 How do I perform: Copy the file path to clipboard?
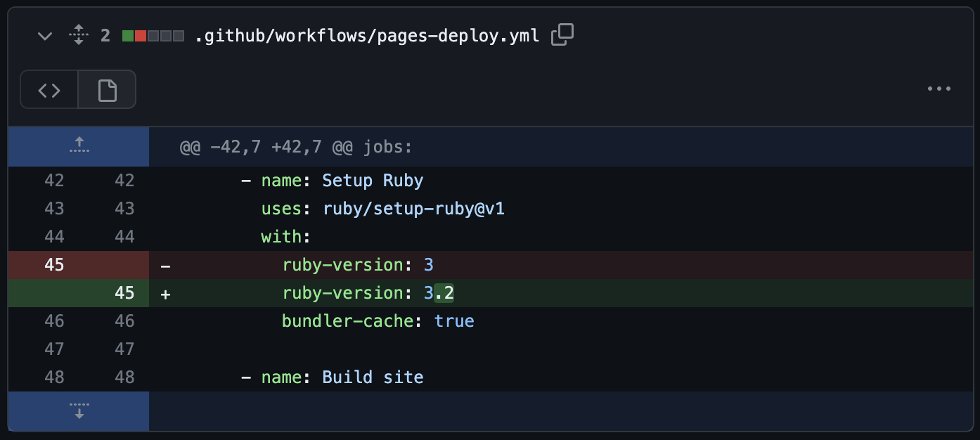[x=561, y=34]
